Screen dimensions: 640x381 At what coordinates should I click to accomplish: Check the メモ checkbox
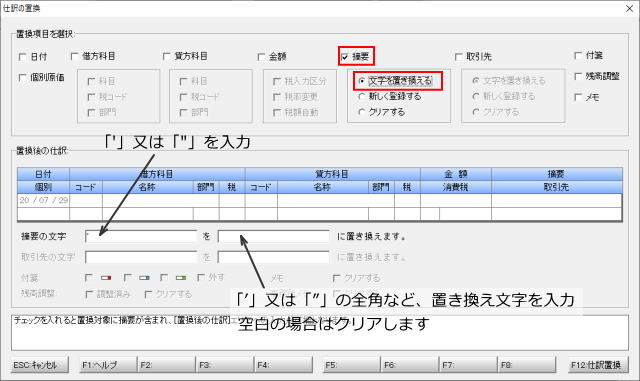pyautogui.click(x=578, y=97)
